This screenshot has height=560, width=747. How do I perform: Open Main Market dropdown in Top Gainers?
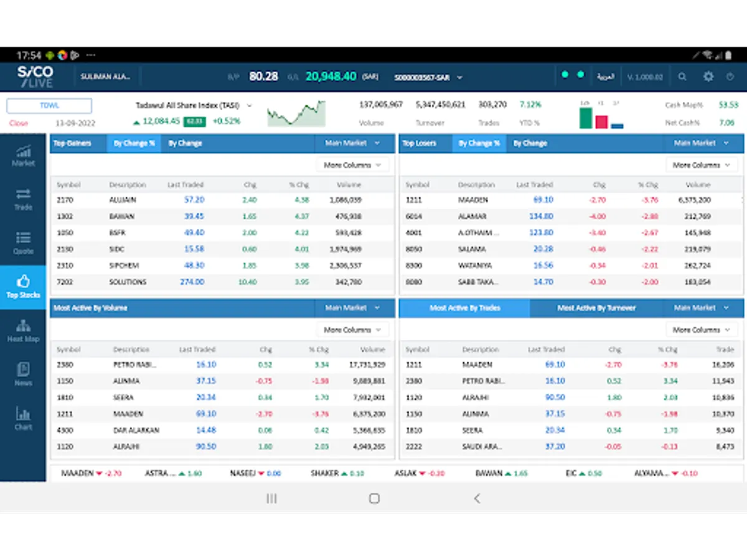pos(352,143)
